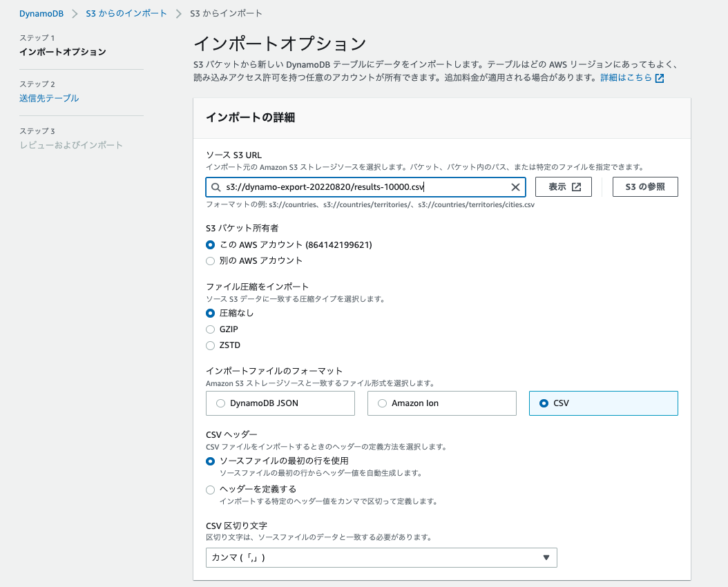Open the CSV delimiter dropdown showing カンマ

pyautogui.click(x=381, y=557)
